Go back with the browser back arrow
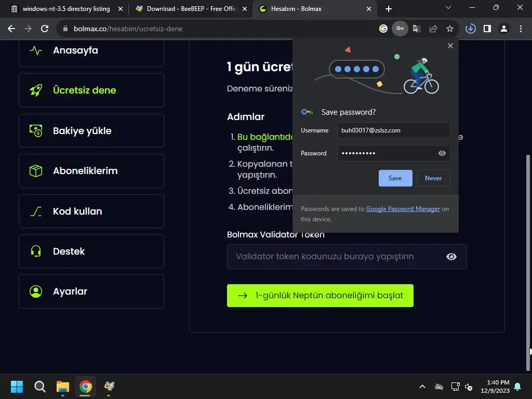The width and height of the screenshot is (532, 399). (x=11, y=29)
